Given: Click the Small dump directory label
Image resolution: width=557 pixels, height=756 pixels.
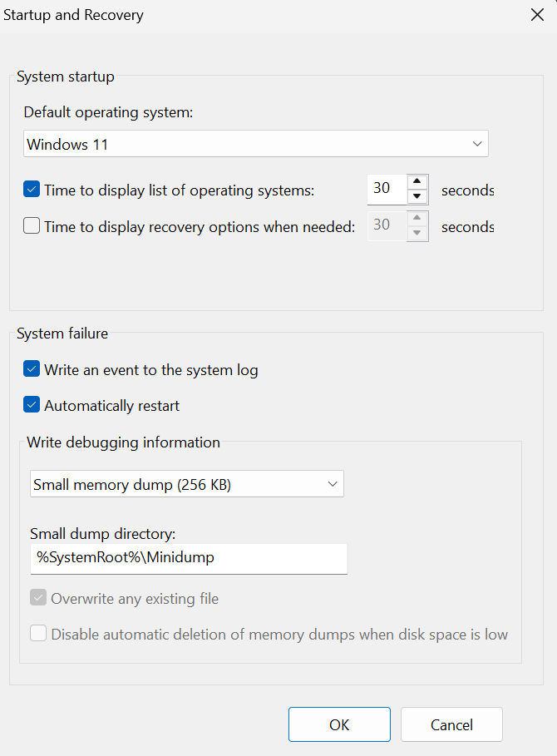Looking at the screenshot, I should [x=102, y=534].
